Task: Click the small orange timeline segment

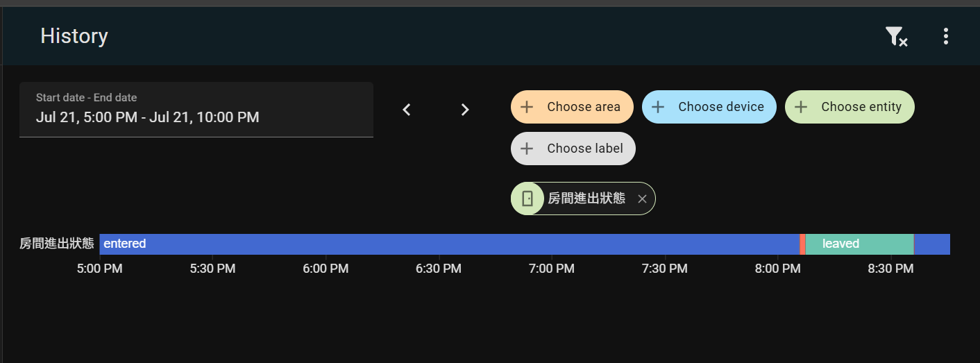Action: point(802,244)
